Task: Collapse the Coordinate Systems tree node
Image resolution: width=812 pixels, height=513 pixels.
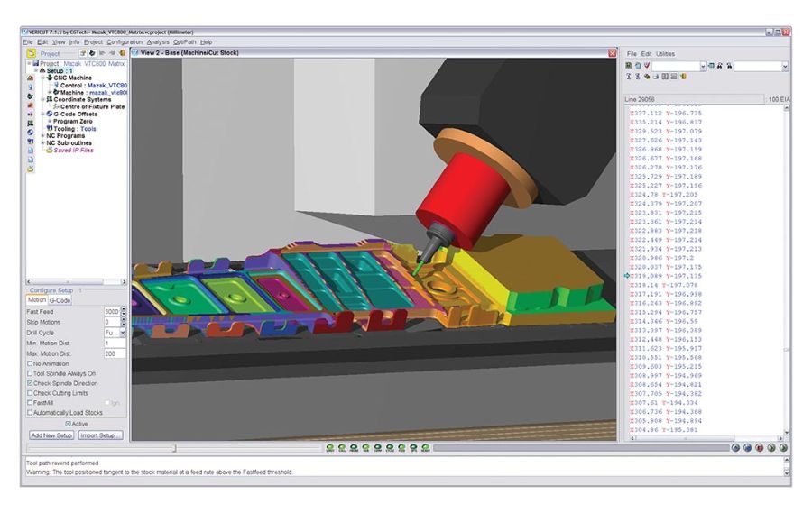Action: click(x=43, y=99)
